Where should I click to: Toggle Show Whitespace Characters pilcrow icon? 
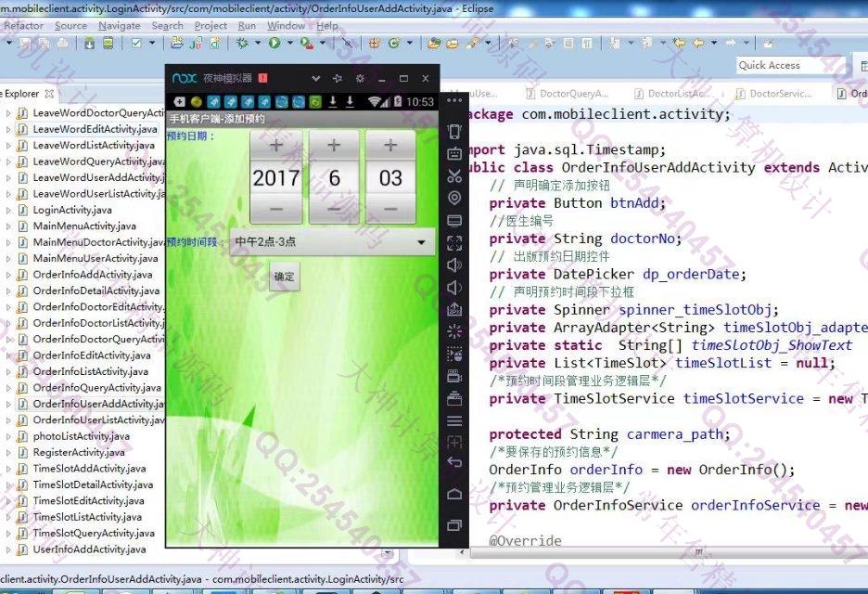587,43
